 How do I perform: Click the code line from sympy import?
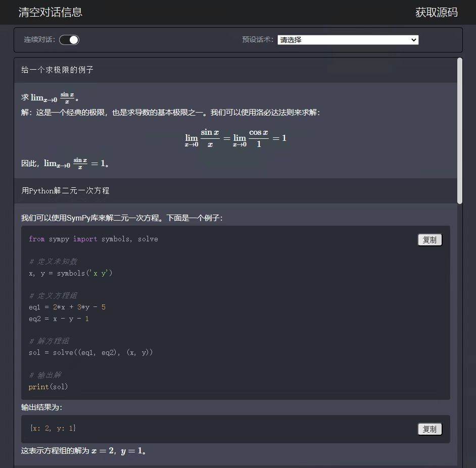tap(93, 239)
